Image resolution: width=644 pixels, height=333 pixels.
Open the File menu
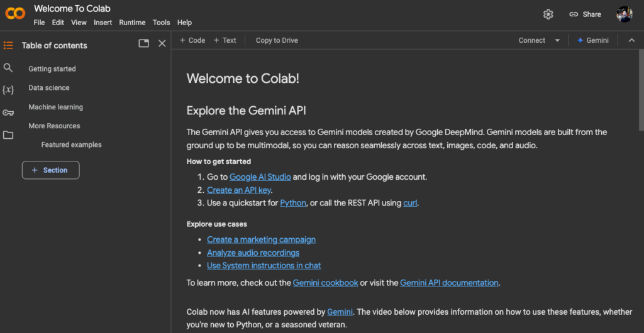tap(39, 23)
